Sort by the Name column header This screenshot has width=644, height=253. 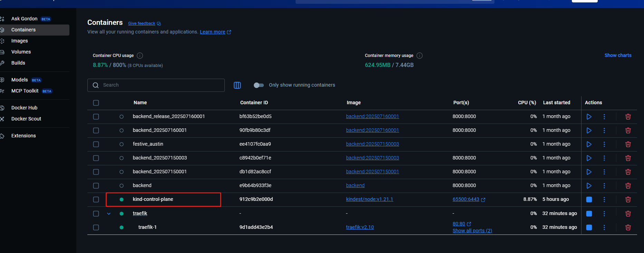point(140,103)
